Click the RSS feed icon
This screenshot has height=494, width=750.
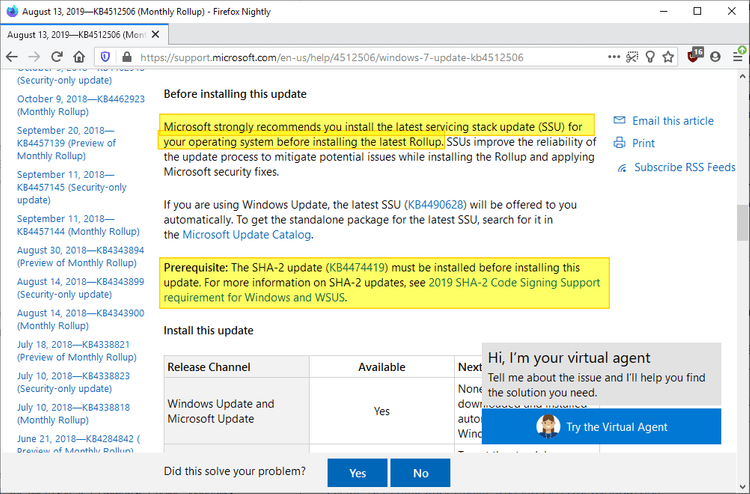click(621, 168)
